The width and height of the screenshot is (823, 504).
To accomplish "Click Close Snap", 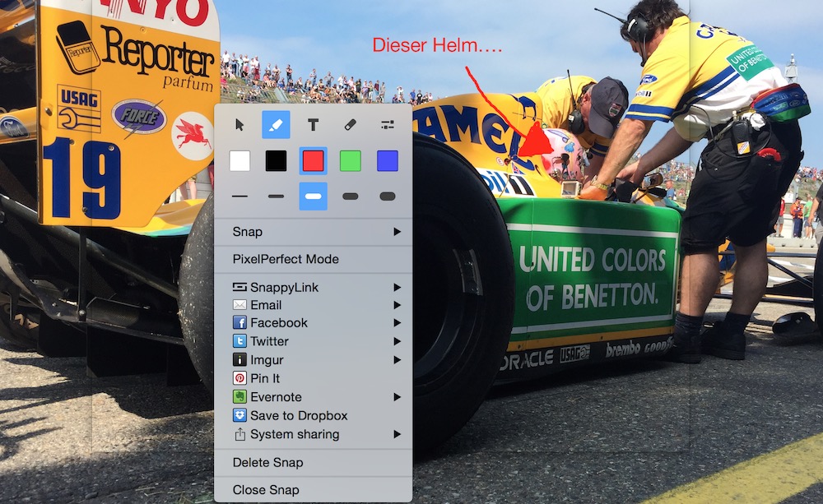I will pos(266,490).
